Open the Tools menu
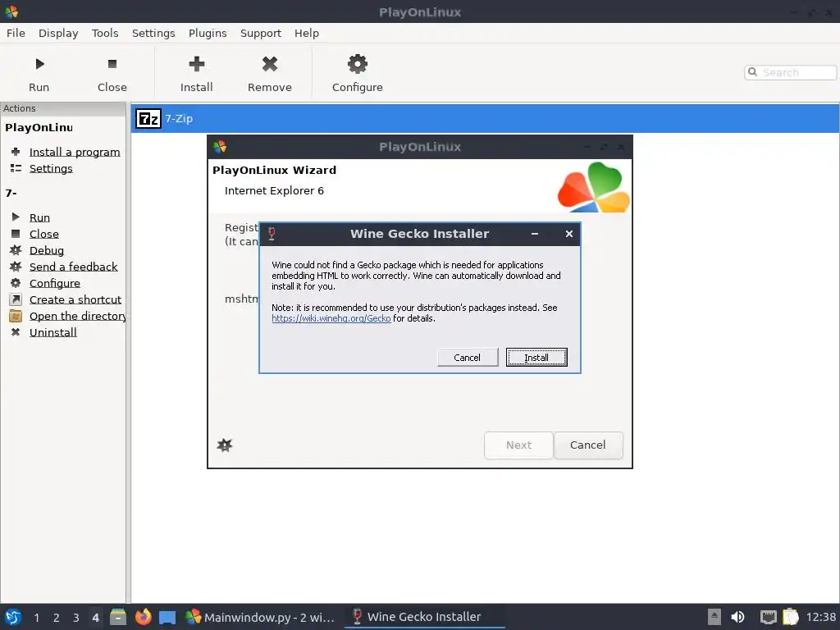Viewport: 840px width, 630px height. tap(105, 33)
